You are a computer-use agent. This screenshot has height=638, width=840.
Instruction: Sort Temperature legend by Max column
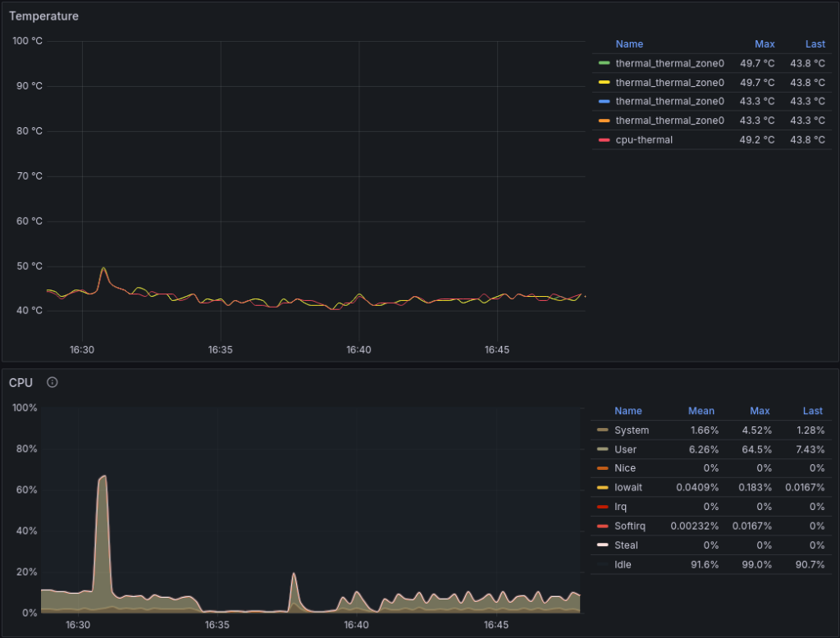coord(764,44)
